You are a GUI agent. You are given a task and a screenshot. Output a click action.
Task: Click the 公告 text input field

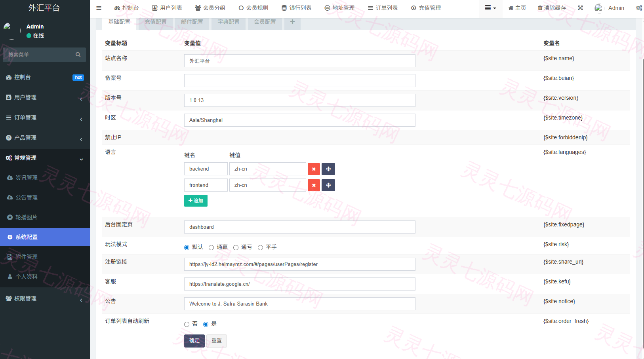click(x=300, y=304)
